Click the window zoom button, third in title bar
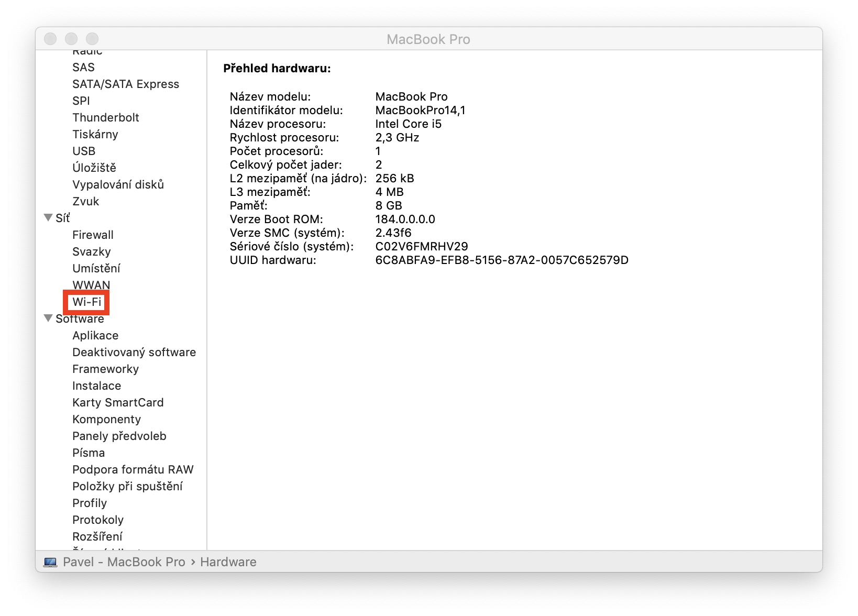 click(x=92, y=39)
